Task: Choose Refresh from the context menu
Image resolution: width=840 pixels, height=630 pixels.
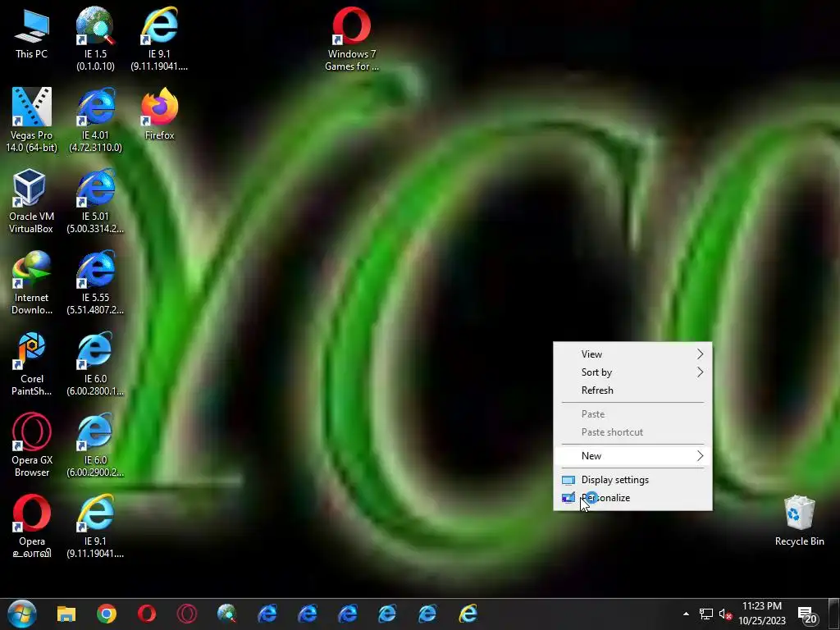Action: tap(632, 390)
